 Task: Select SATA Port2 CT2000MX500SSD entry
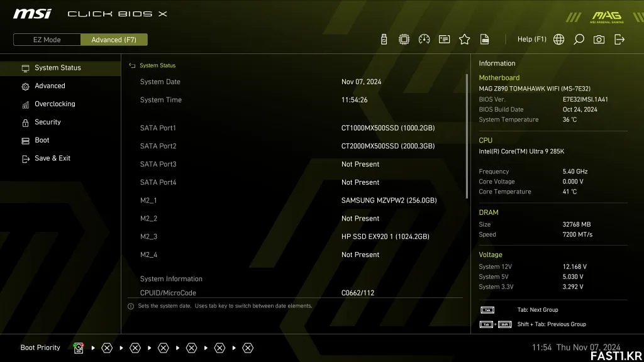click(387, 146)
